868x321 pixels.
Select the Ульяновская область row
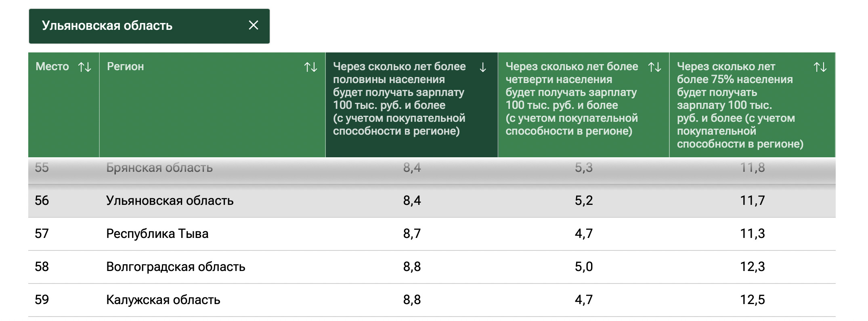[x=432, y=201]
